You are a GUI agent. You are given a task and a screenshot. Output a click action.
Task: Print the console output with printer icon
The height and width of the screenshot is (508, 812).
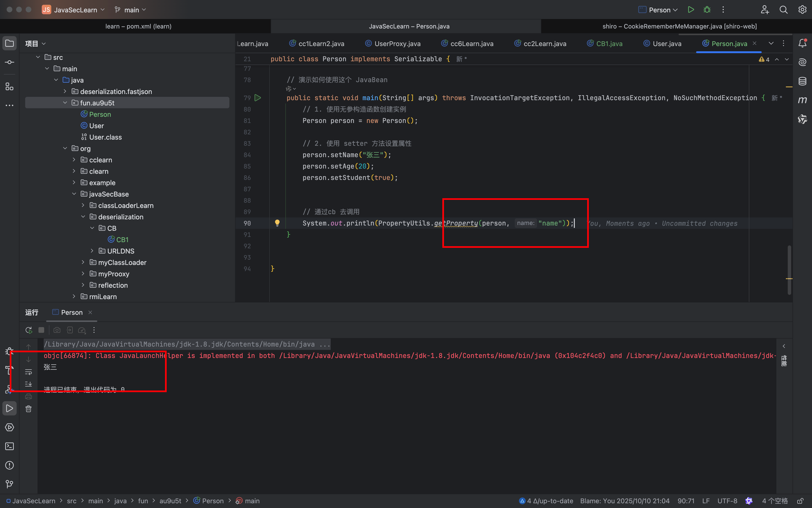28,396
